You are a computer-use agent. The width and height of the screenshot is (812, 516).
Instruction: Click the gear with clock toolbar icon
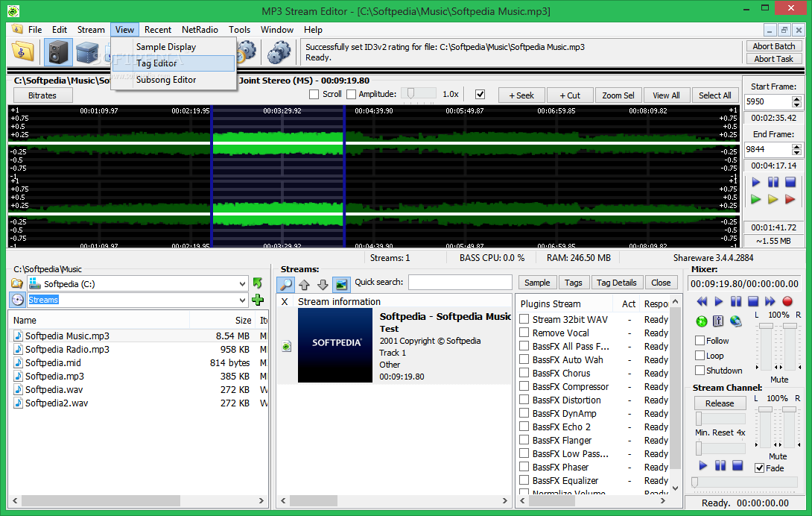pos(247,51)
